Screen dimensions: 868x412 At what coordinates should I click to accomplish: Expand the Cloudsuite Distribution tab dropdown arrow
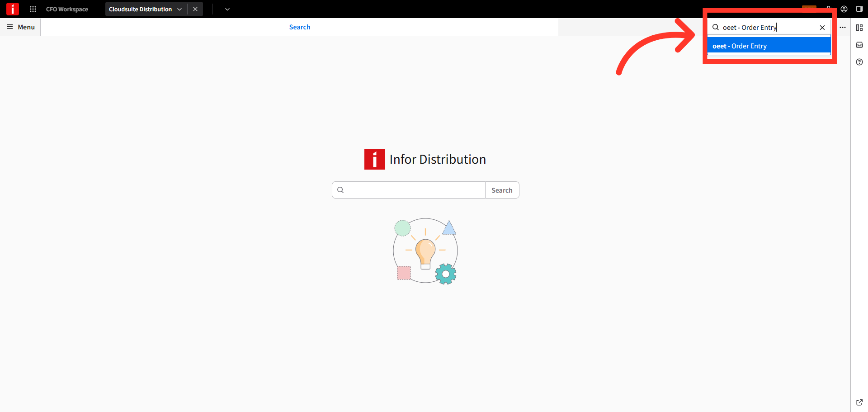point(179,9)
